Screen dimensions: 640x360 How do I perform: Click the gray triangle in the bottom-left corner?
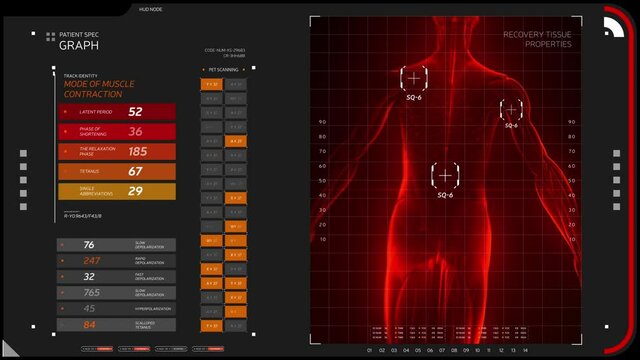pos(9,349)
